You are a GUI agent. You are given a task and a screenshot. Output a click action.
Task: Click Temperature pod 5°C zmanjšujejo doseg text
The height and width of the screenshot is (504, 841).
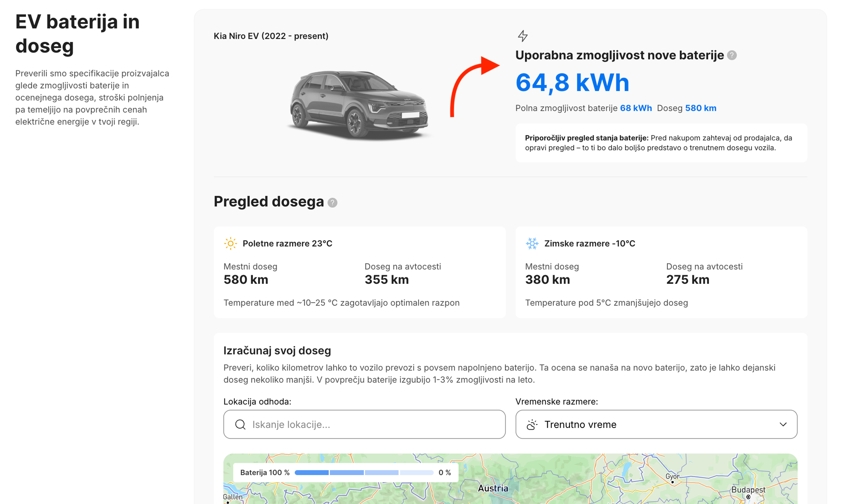(x=606, y=303)
